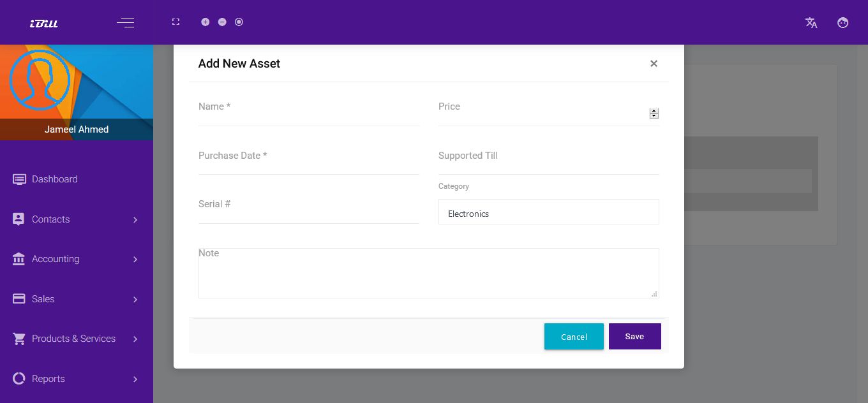Toggle the hamburger menu icon

125,22
